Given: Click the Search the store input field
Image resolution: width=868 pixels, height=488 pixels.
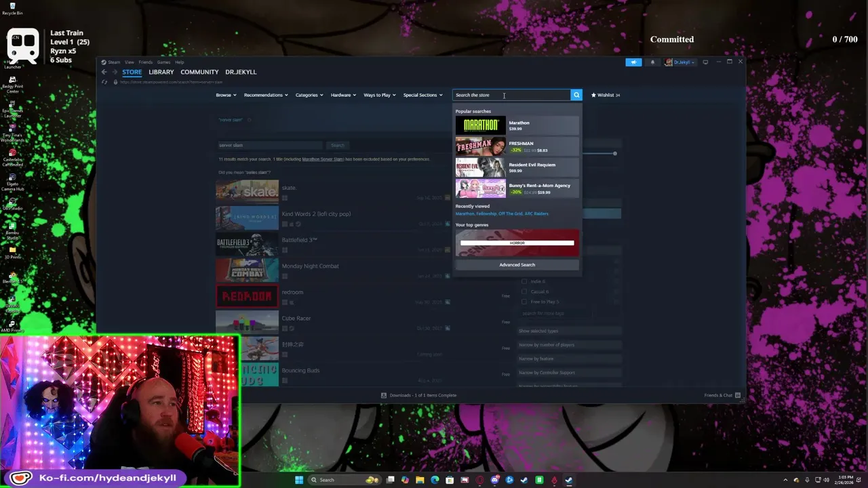Looking at the screenshot, I should (x=512, y=95).
